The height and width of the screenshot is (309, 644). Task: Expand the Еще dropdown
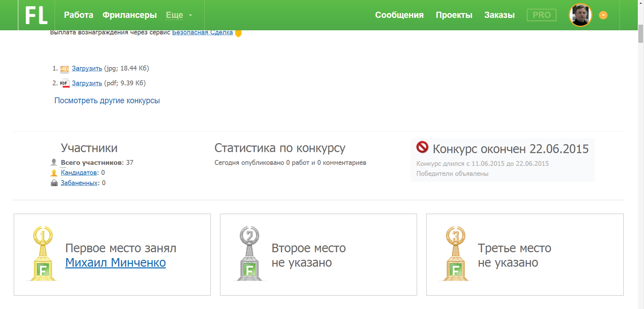[x=179, y=15]
